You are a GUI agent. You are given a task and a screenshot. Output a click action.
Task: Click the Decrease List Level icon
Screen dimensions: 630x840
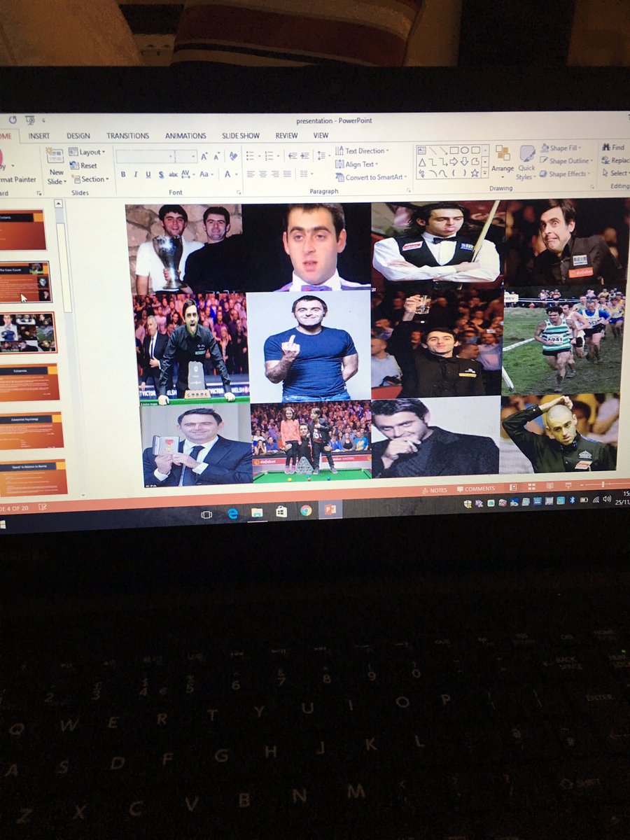293,155
